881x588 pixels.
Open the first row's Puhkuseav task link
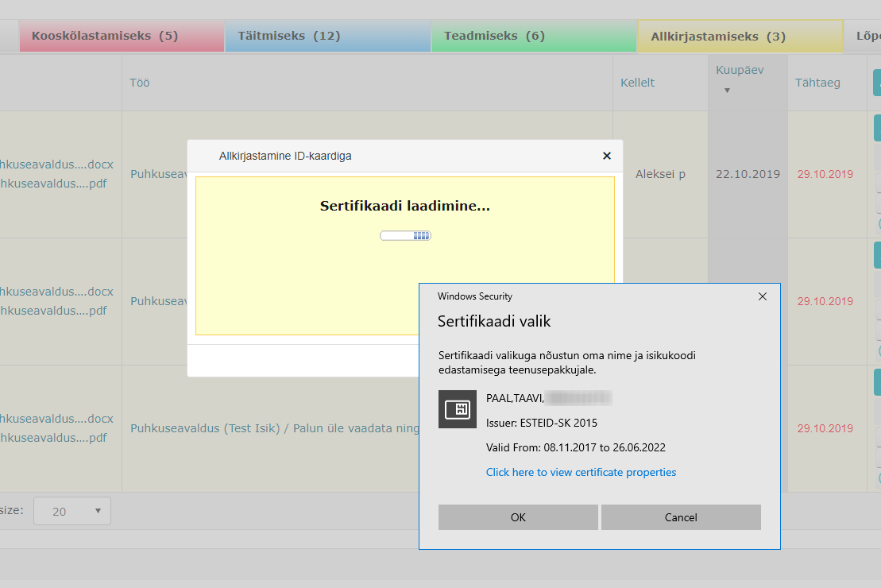coord(159,174)
